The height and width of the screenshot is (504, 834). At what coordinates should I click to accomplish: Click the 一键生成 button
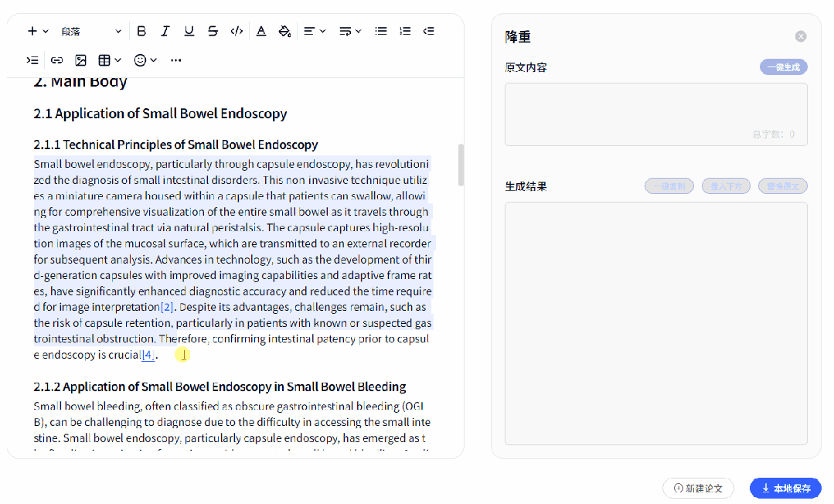[x=783, y=67]
